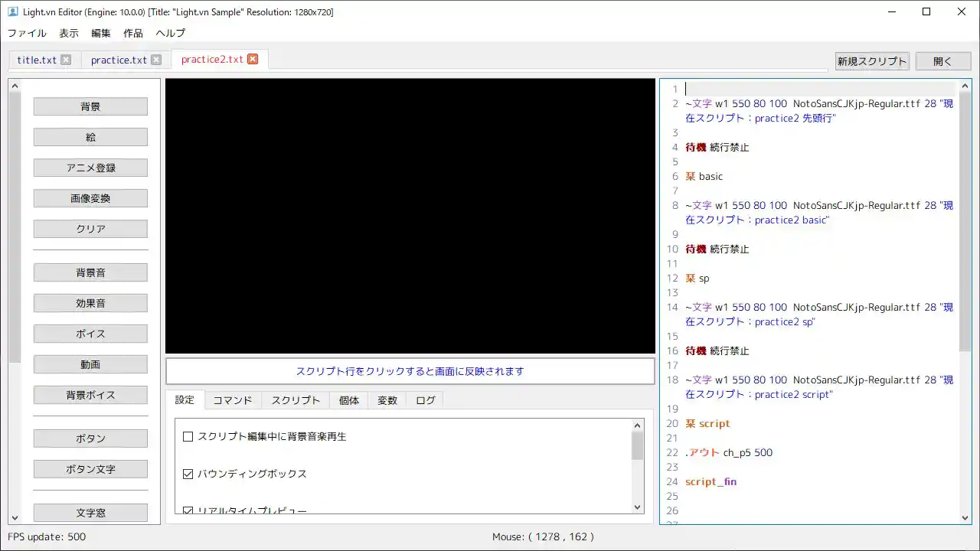Click the 背景ボイス button

tap(90, 395)
